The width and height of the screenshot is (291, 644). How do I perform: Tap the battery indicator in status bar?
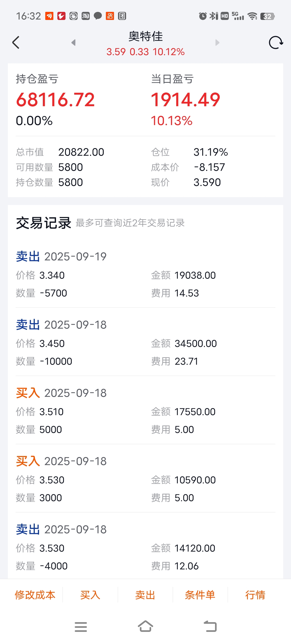coord(267,16)
